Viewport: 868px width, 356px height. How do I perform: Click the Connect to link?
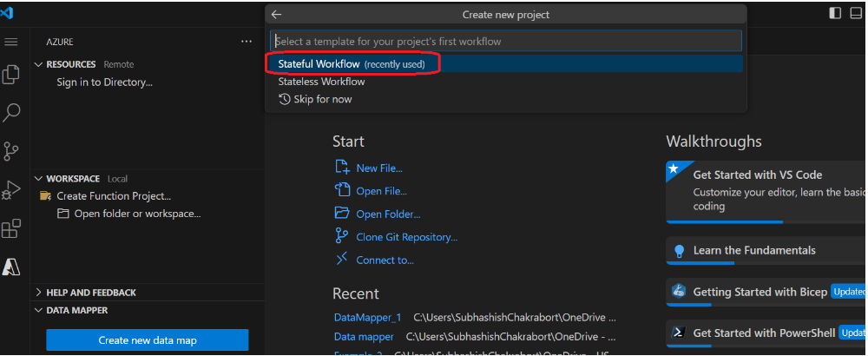[x=385, y=260]
